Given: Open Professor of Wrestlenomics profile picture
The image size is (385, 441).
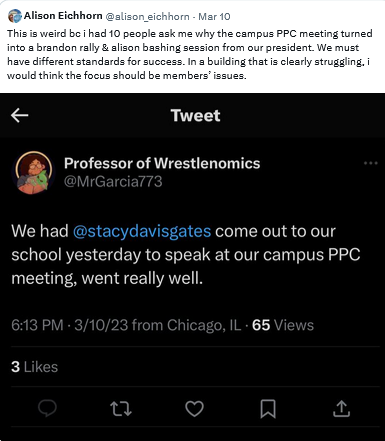Looking at the screenshot, I should point(33,172).
